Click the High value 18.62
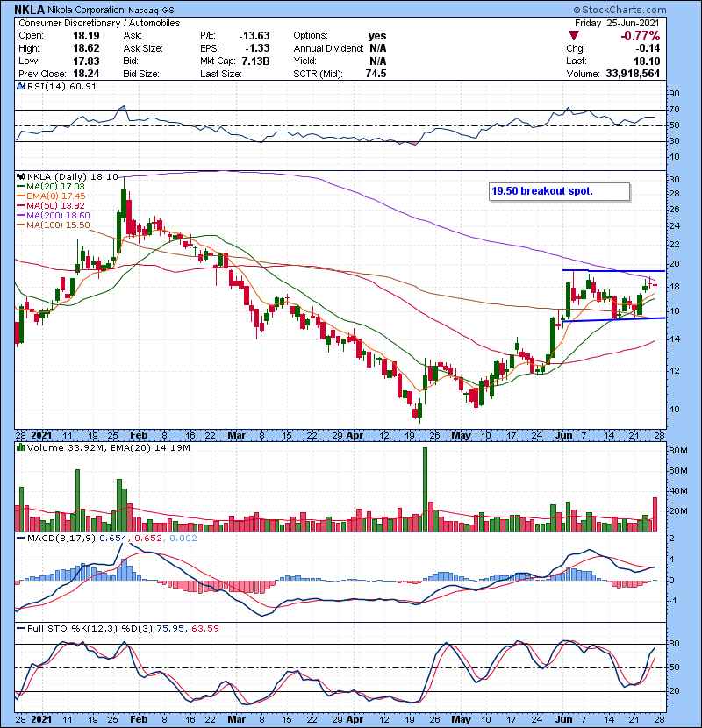 point(86,48)
